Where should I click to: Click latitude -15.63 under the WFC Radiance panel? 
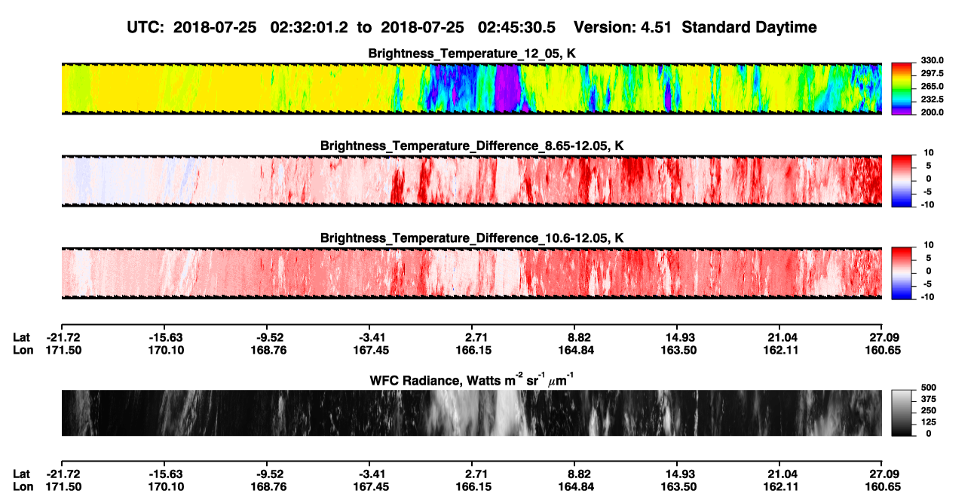coord(164,474)
